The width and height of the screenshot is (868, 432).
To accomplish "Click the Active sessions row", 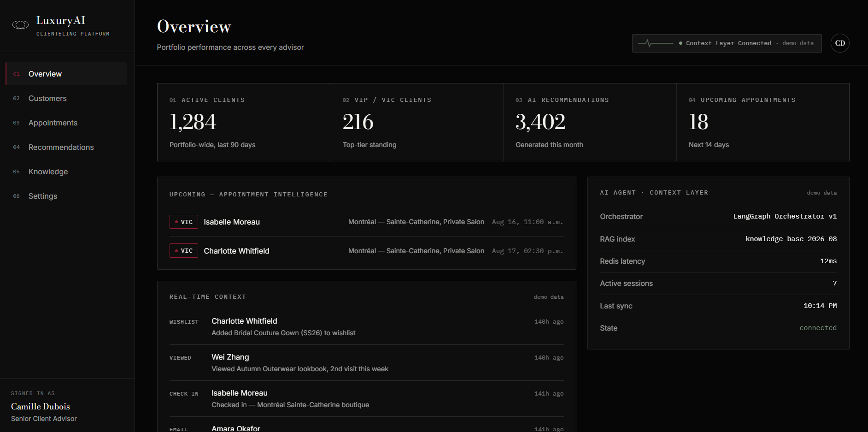I will click(718, 284).
